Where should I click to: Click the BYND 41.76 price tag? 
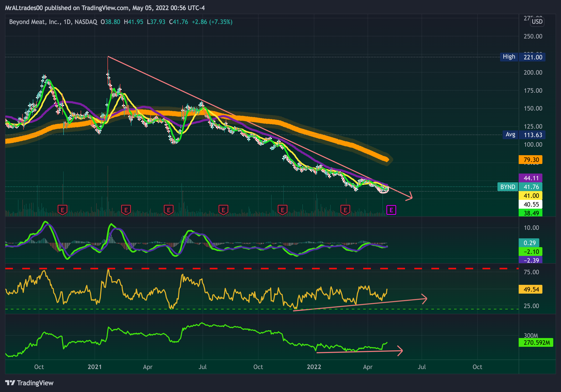point(520,187)
